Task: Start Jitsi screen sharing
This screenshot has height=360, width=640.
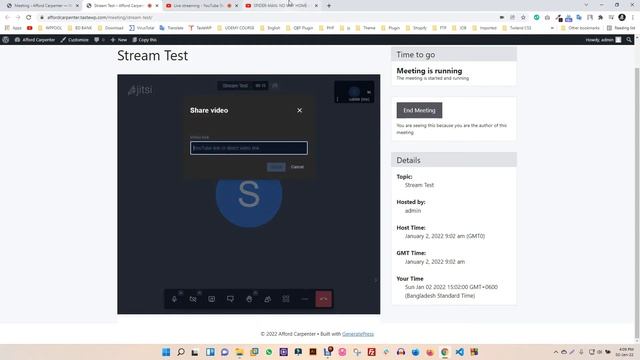Action: point(211,299)
